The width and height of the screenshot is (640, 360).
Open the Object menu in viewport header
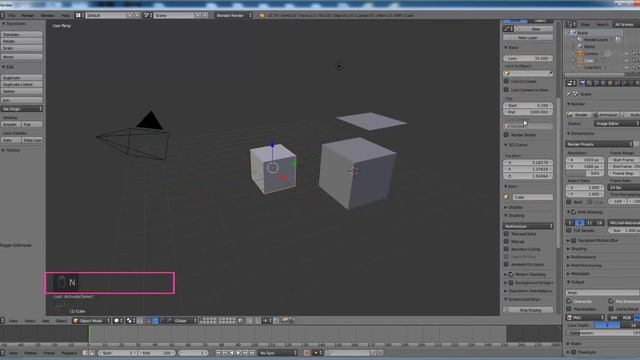[61, 321]
